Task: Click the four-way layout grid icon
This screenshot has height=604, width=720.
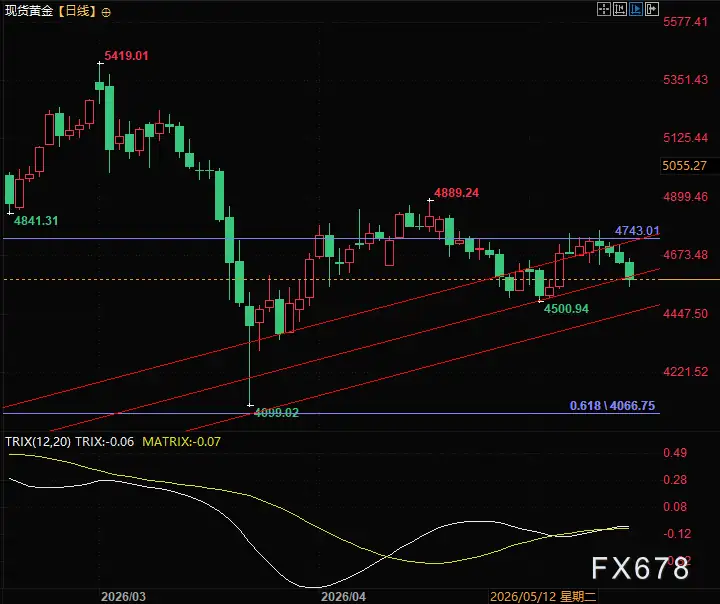Action: point(603,9)
